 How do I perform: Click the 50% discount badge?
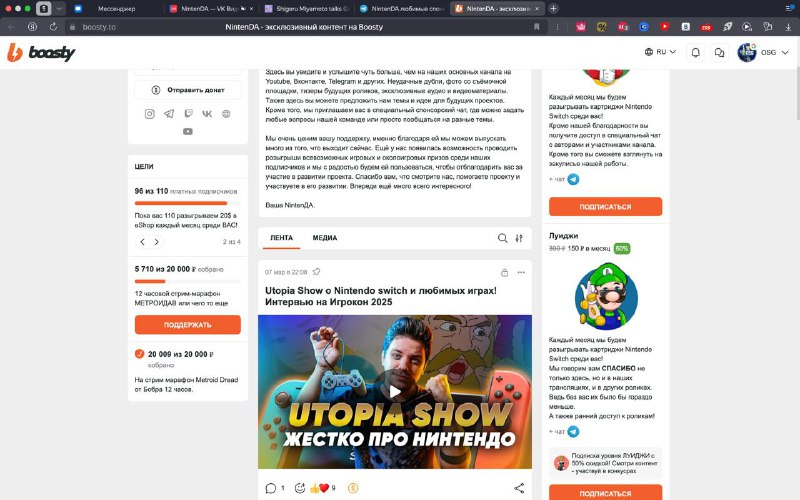621,248
